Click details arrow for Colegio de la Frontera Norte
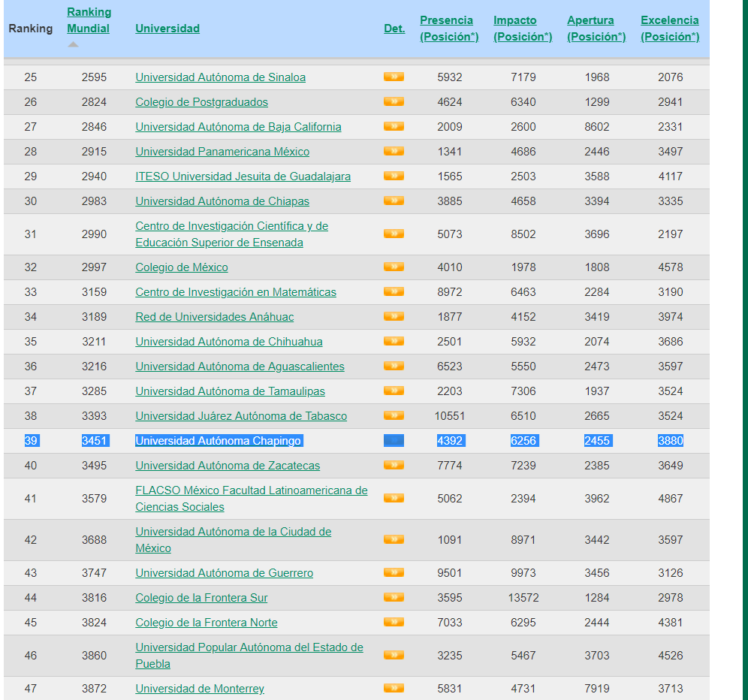The height and width of the screenshot is (700, 748). [394, 622]
